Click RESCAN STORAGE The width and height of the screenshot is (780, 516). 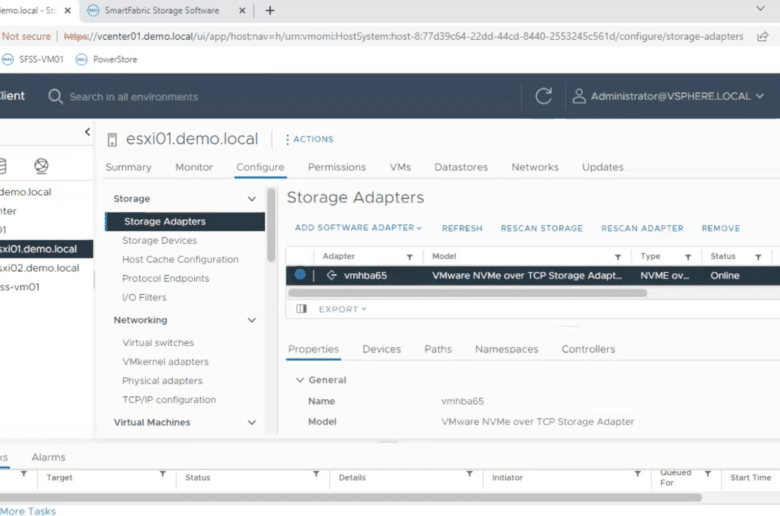[x=542, y=228]
